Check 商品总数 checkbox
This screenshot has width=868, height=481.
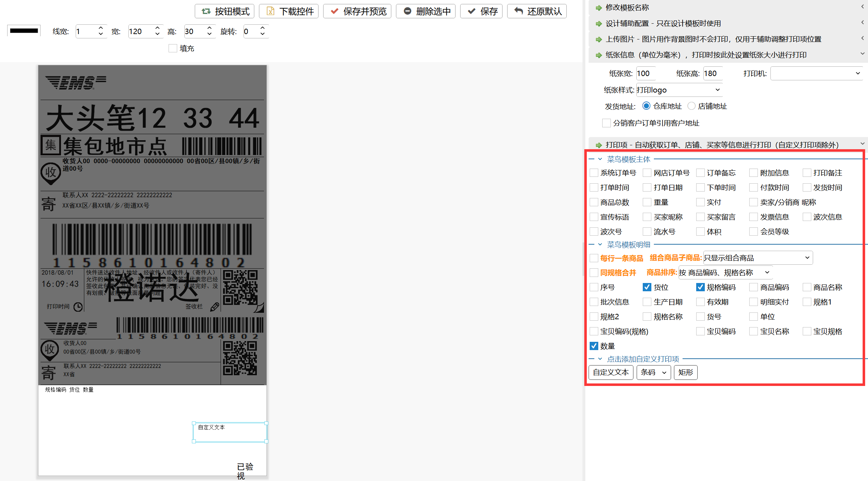(x=594, y=202)
